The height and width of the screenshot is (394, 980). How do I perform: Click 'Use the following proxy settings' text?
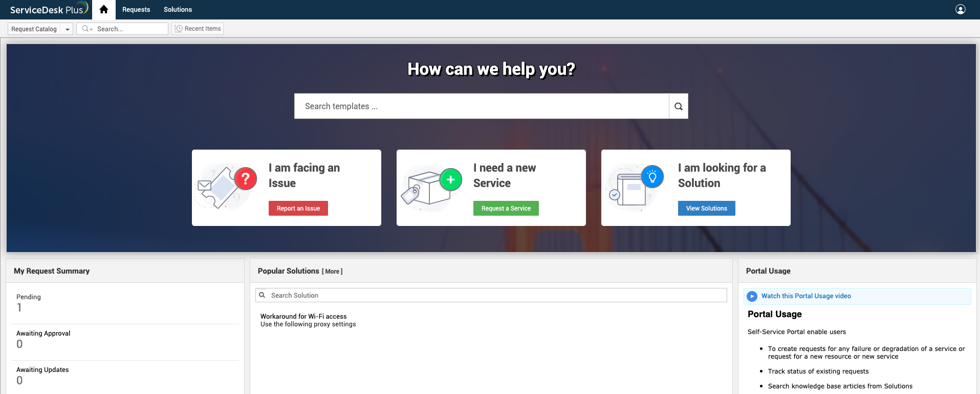coord(308,324)
